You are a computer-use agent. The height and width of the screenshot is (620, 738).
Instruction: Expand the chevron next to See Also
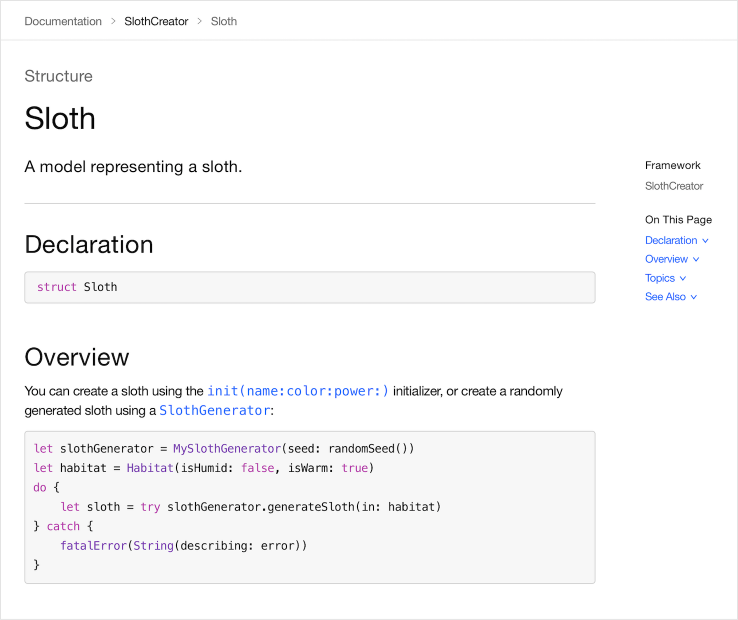pos(694,298)
